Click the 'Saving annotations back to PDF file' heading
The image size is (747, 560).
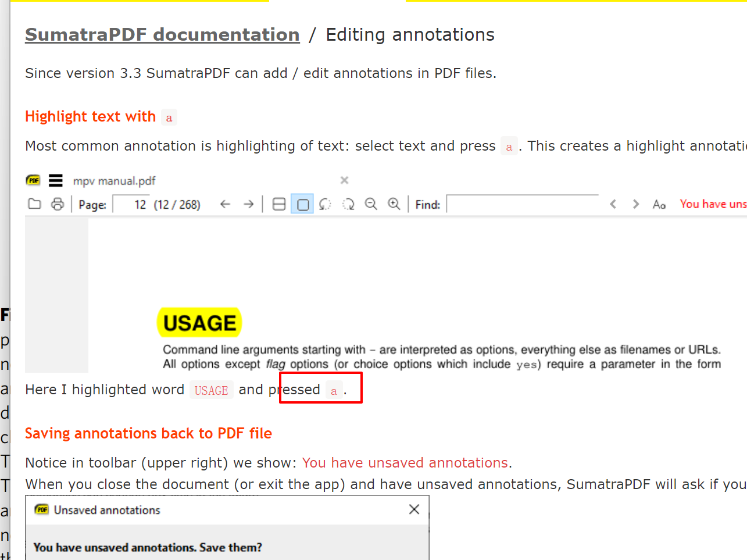pyautogui.click(x=148, y=434)
